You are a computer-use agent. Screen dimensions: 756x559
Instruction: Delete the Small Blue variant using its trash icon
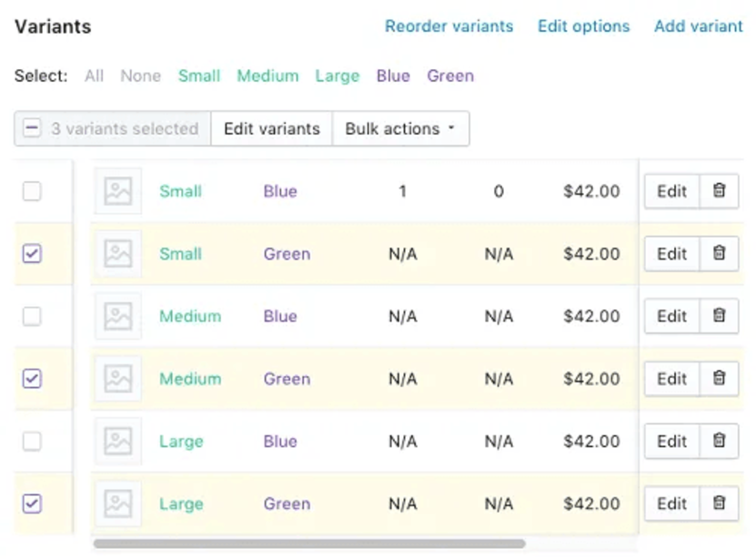(718, 191)
